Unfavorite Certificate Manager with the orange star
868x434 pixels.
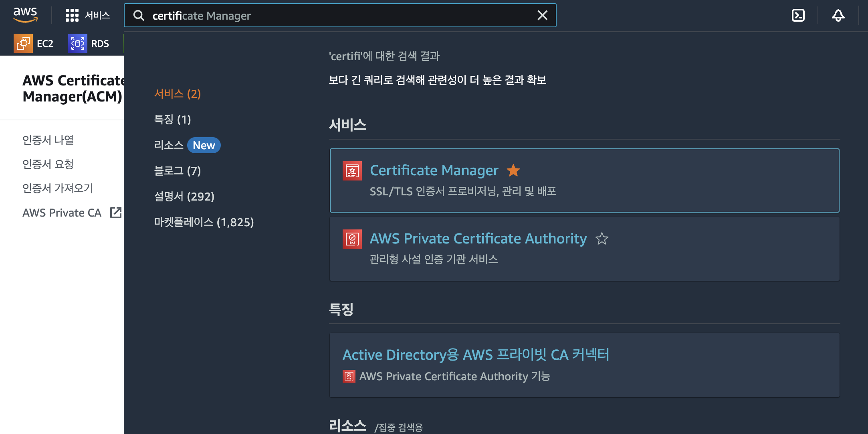pos(513,170)
